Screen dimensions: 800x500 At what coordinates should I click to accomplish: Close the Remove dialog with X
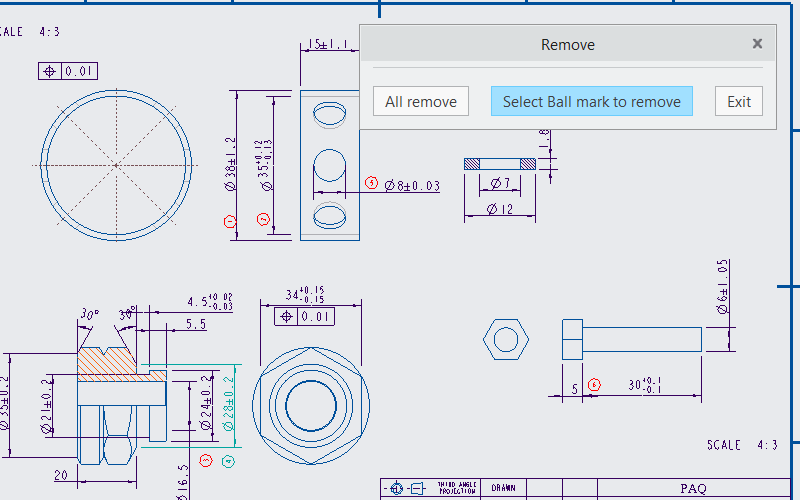(757, 44)
